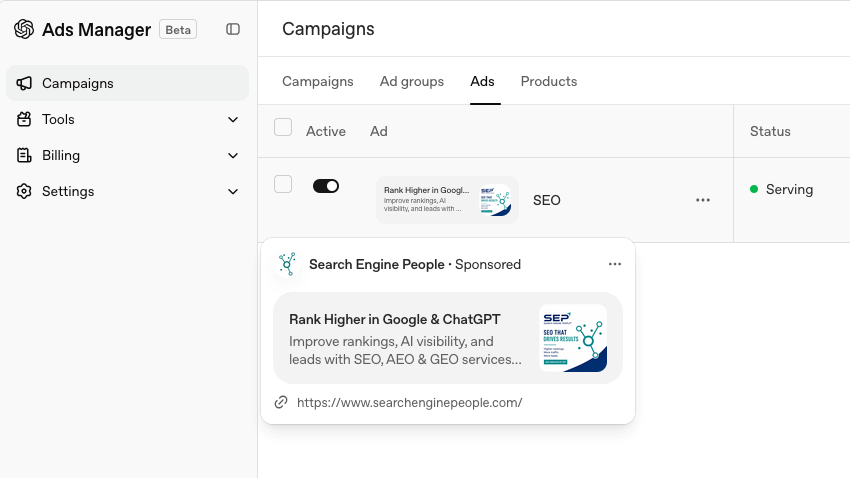Tick the SEO ad row checkbox
Image resolution: width=850 pixels, height=478 pixels.
[283, 184]
